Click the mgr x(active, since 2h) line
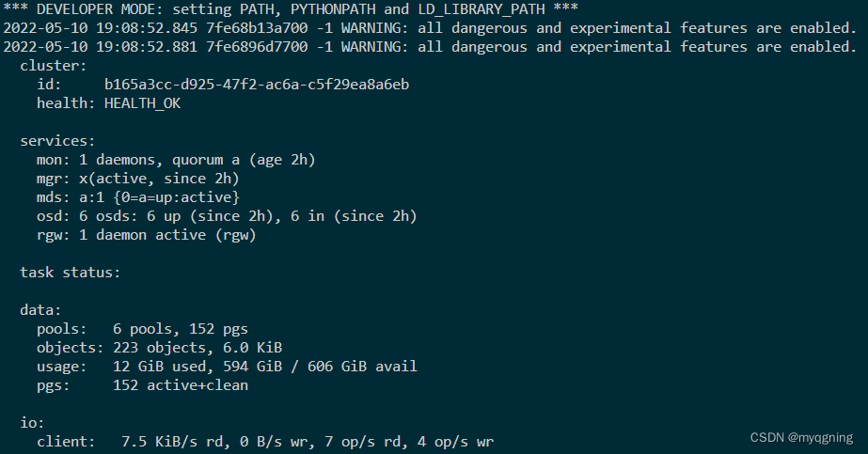 [x=138, y=179]
